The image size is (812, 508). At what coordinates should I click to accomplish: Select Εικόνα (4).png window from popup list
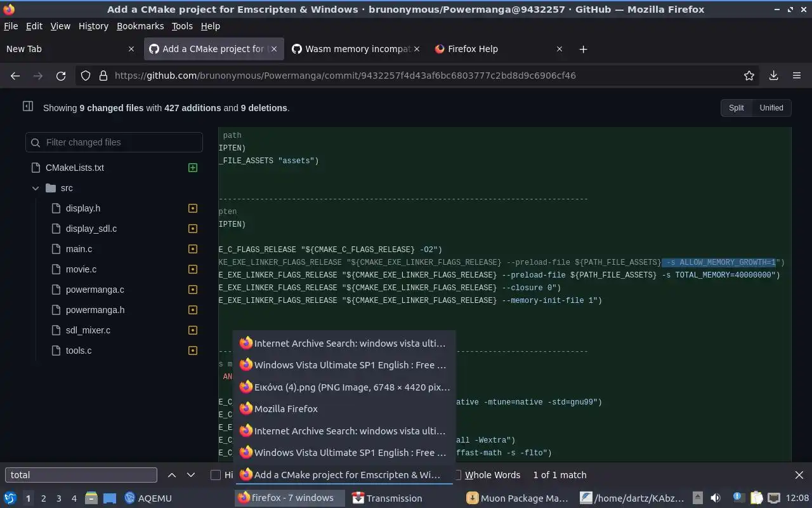(x=344, y=387)
